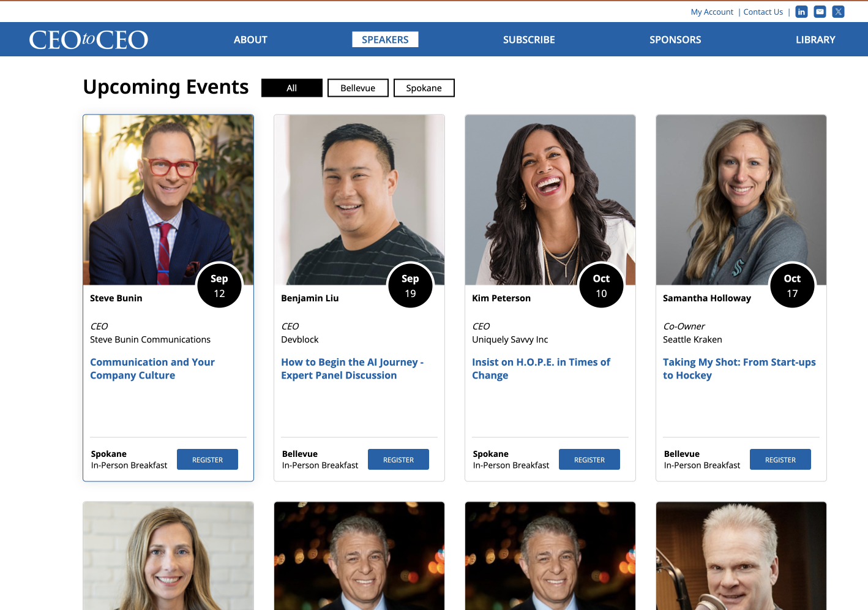Click the CEO to CEO logo
This screenshot has height=610, width=868.
[89, 40]
